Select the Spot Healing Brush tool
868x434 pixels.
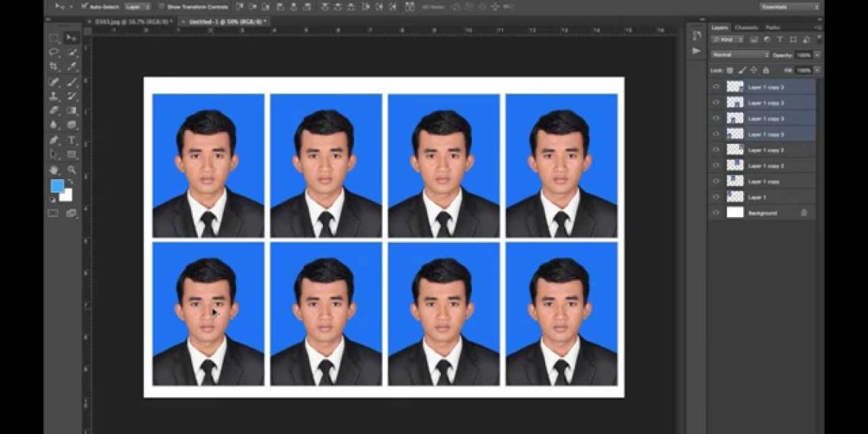(54, 82)
